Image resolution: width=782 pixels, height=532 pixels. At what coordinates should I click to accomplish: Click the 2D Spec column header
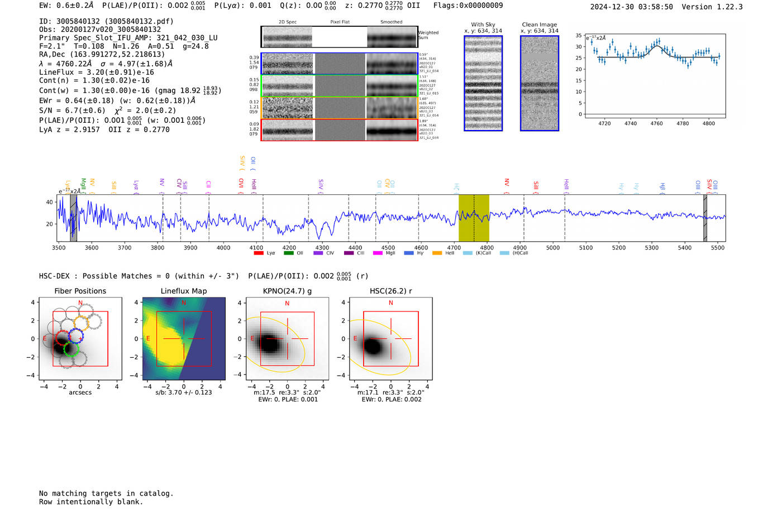click(x=288, y=22)
